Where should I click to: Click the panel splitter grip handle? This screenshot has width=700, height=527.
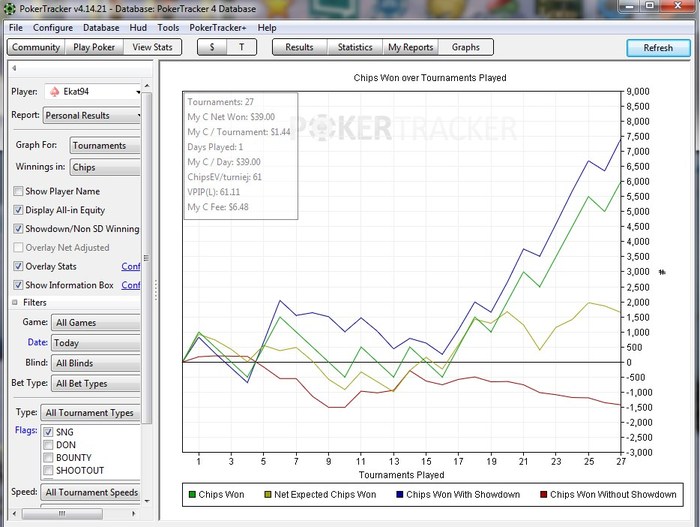pyautogui.click(x=156, y=290)
